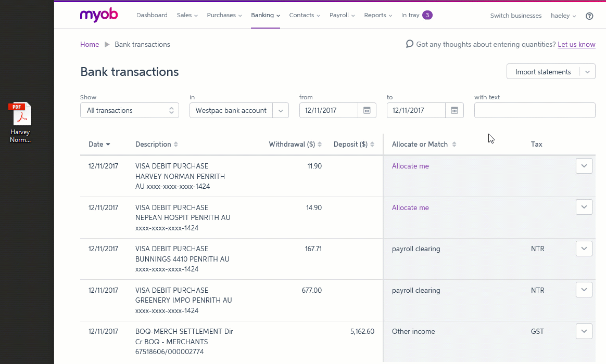The width and height of the screenshot is (606, 364).
Task: Click the Import statements button
Action: [x=543, y=72]
